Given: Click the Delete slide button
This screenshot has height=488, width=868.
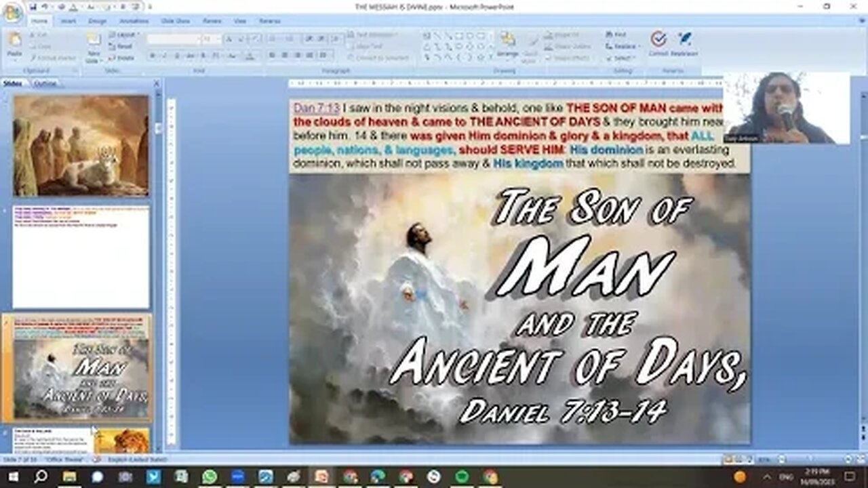Looking at the screenshot, I should click(x=122, y=58).
